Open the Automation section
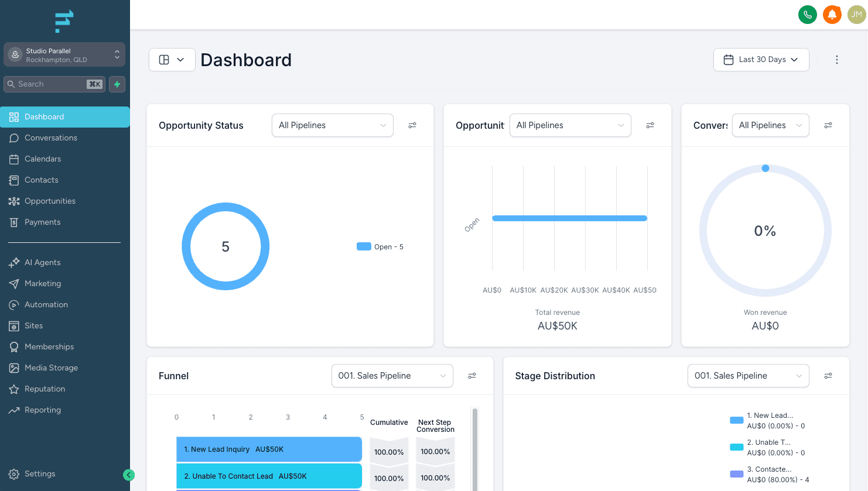This screenshot has width=868, height=491. pyautogui.click(x=45, y=304)
